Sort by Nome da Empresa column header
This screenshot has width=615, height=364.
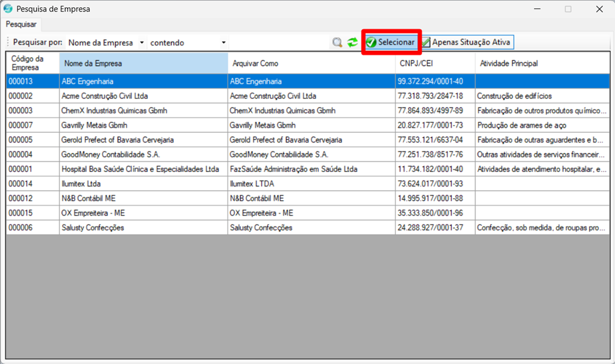pyautogui.click(x=144, y=63)
